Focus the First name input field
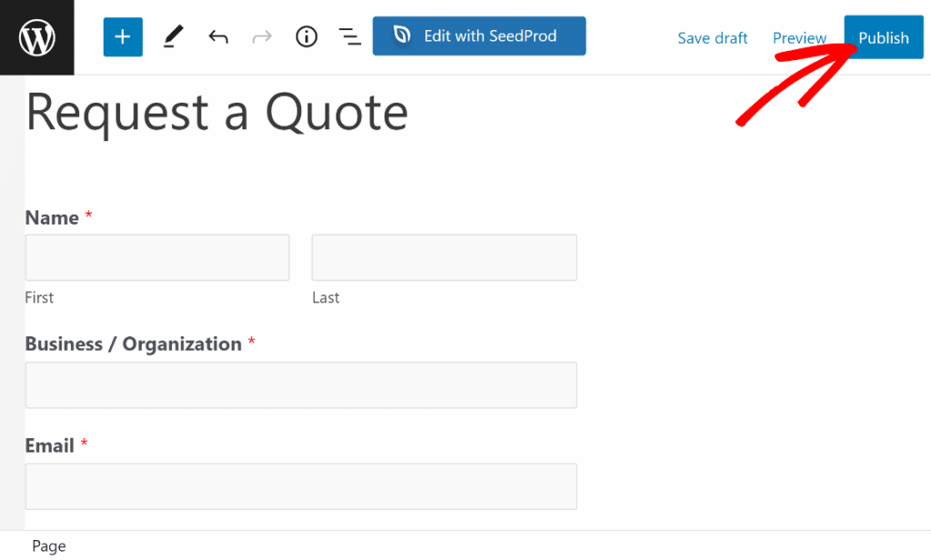 point(157,257)
